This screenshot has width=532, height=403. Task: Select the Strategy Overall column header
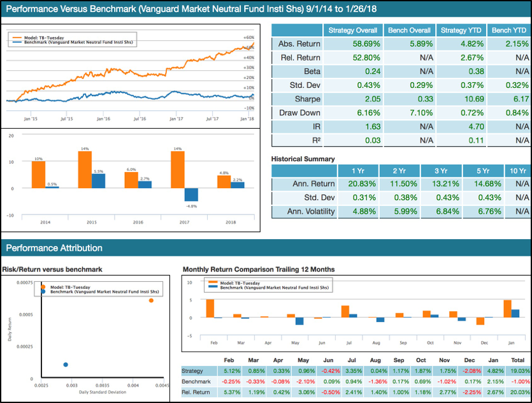pos(352,30)
